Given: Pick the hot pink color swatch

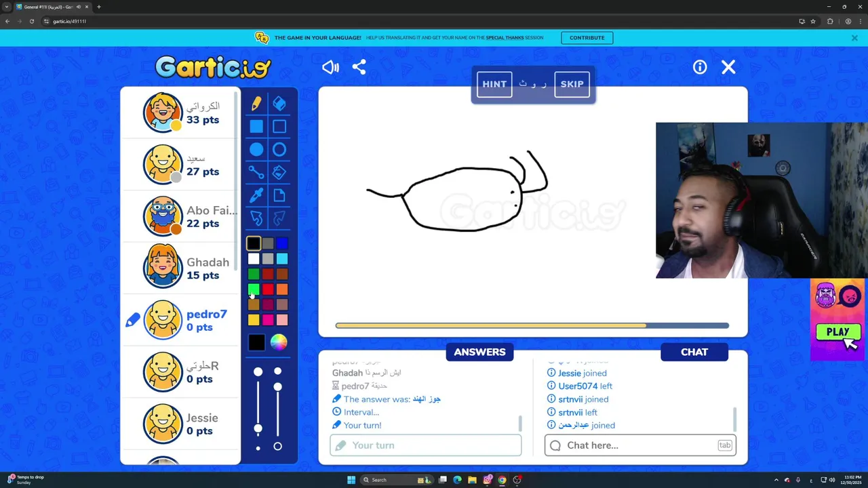Looking at the screenshot, I should [x=268, y=320].
